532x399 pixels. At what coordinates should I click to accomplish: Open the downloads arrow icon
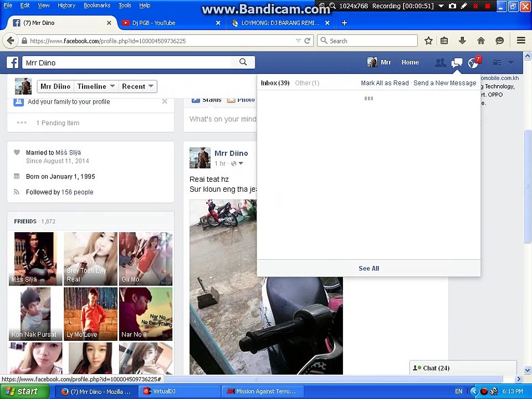pos(462,40)
